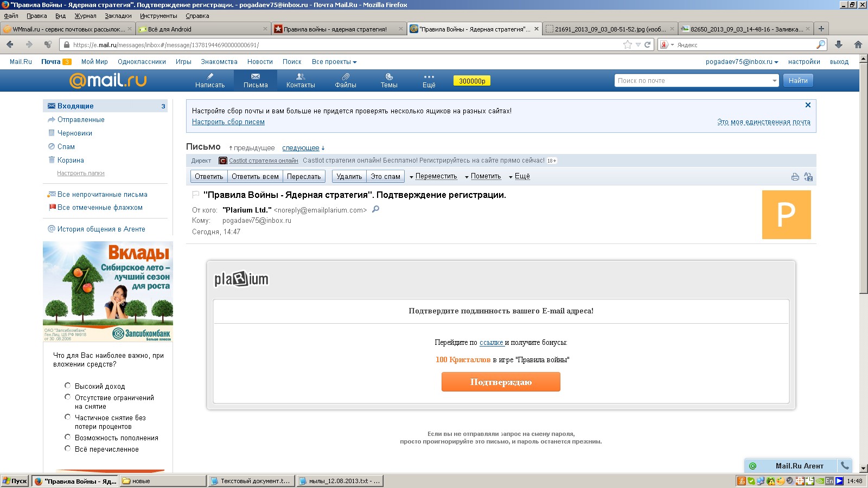
Task: Open the Ещё three-dots menu in header
Action: (x=429, y=81)
